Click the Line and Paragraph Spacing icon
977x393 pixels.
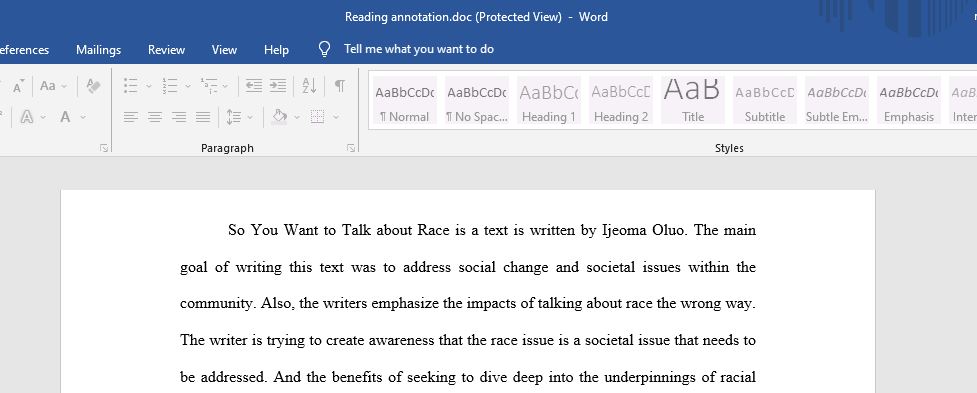pos(234,116)
